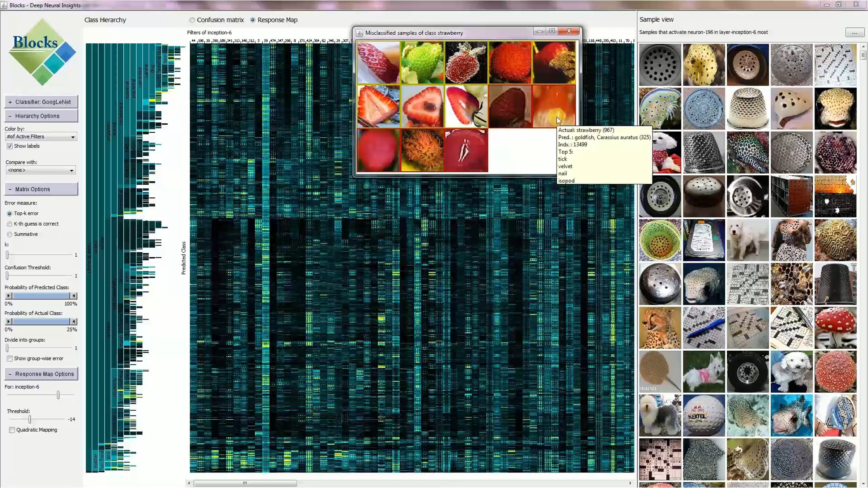
Task: Click left arrow of Probability of Predicted Class range
Action: point(8,296)
